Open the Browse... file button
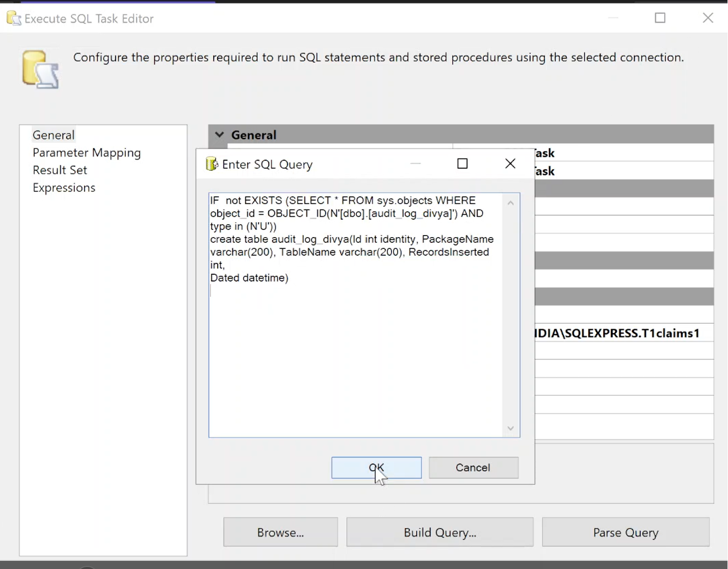Viewport: 728px width, 569px height. pos(280,532)
